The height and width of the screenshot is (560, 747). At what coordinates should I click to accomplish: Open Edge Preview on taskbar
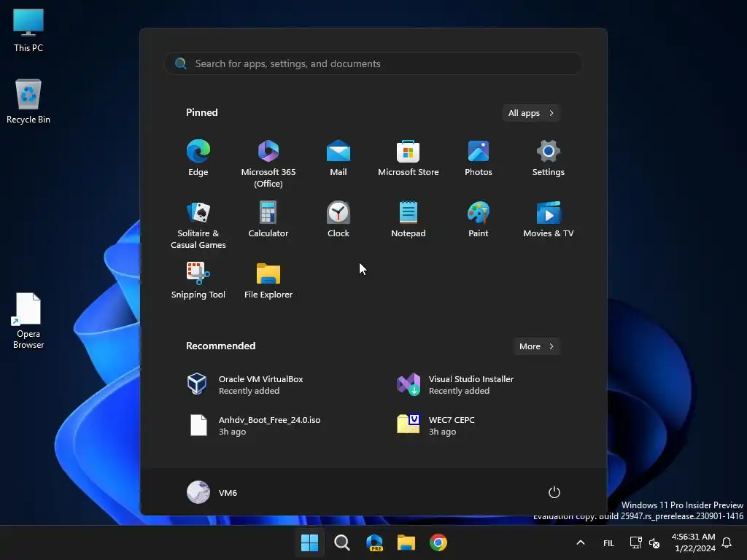374,542
